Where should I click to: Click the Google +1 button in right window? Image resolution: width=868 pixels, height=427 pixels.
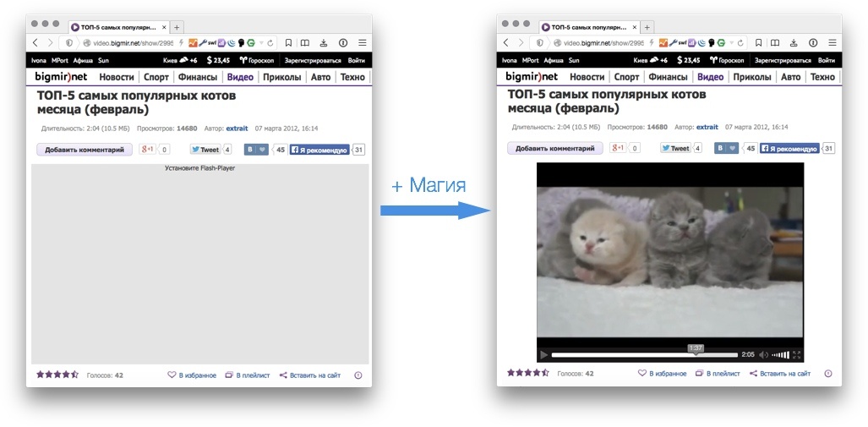617,148
